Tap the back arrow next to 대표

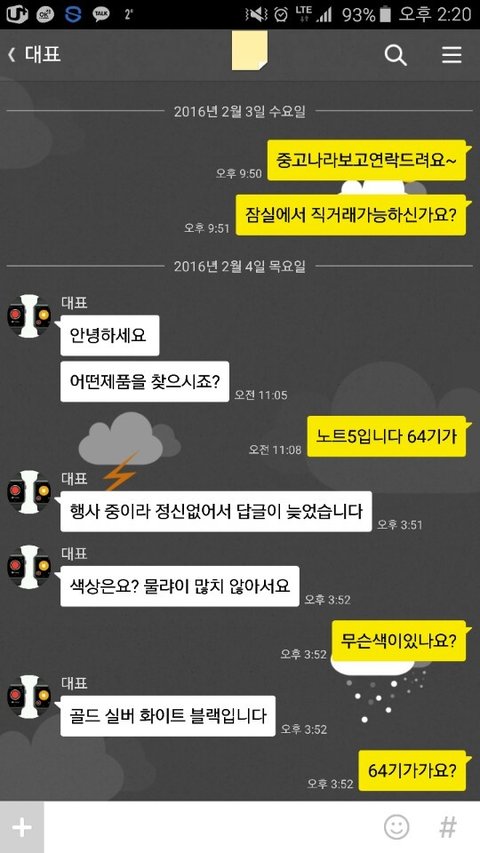11,55
